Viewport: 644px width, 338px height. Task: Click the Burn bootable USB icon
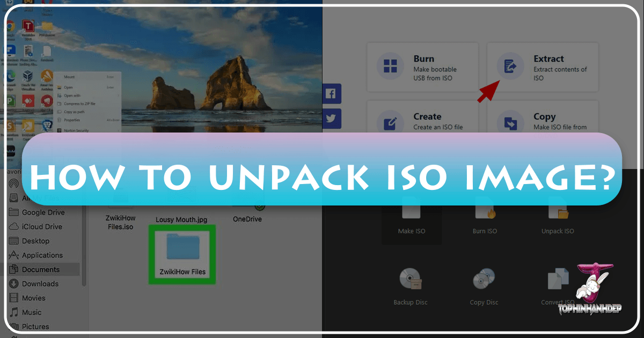(x=390, y=67)
